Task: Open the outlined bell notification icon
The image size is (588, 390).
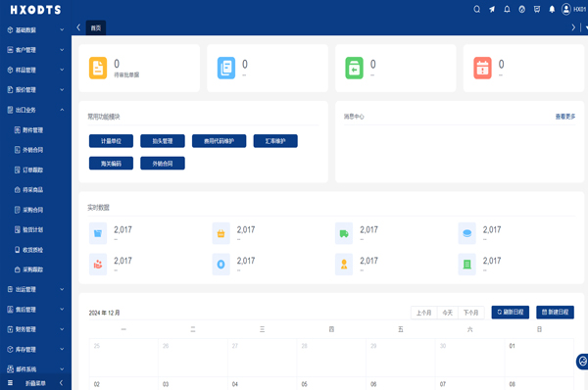Action: [507, 10]
